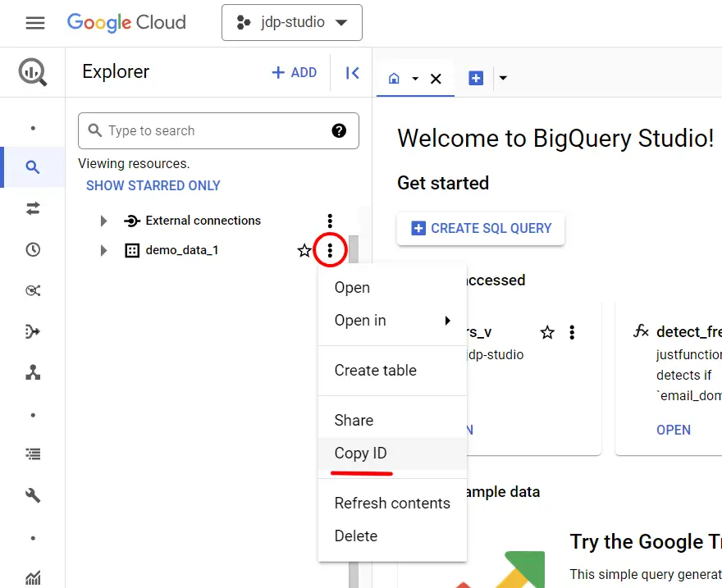Screen dimensions: 722x588
Task: Close the home tab
Action: (436, 79)
